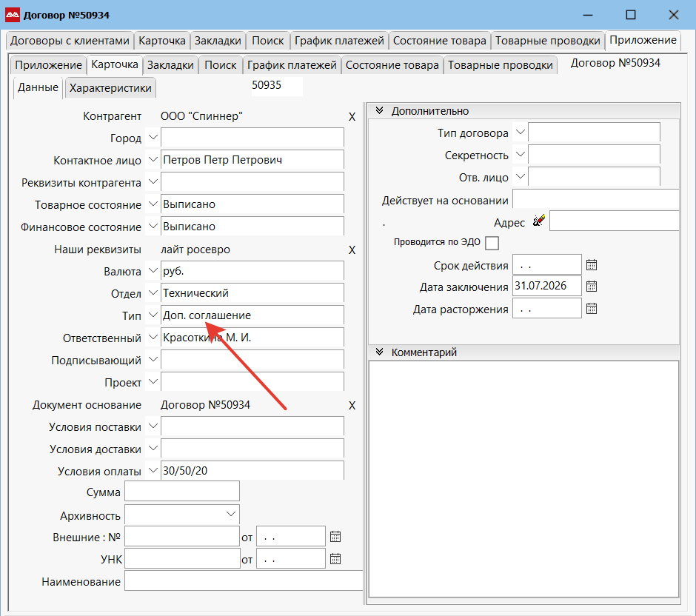Click the Адрес input field
Screen dimensions: 696x616
coord(615,221)
